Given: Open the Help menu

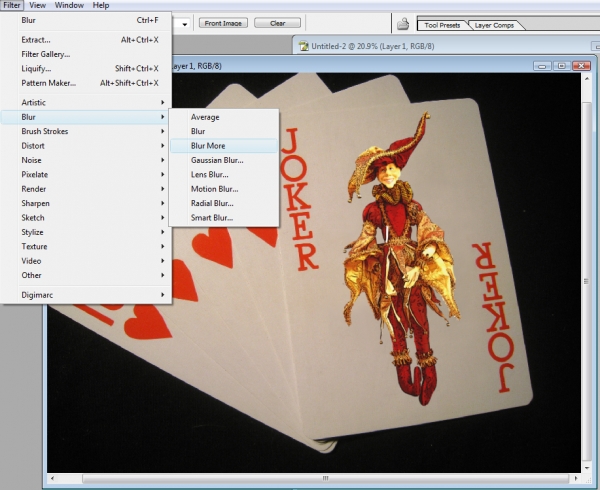Looking at the screenshot, I should pos(101,5).
